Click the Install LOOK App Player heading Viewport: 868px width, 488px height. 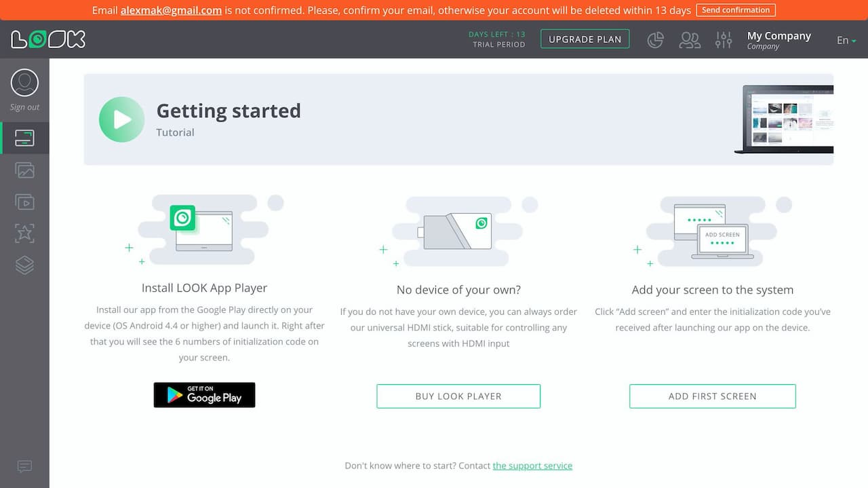(204, 288)
